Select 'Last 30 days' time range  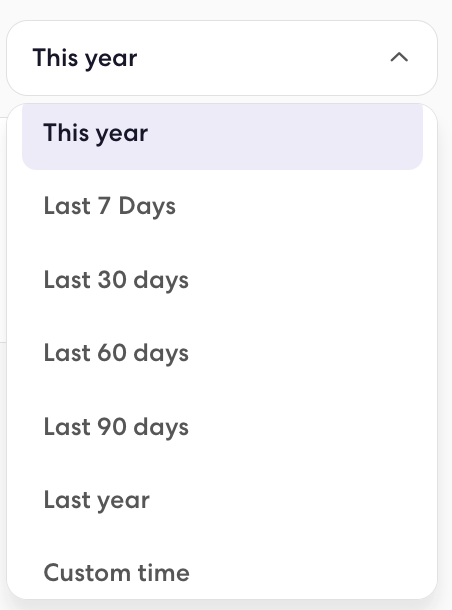(222, 279)
